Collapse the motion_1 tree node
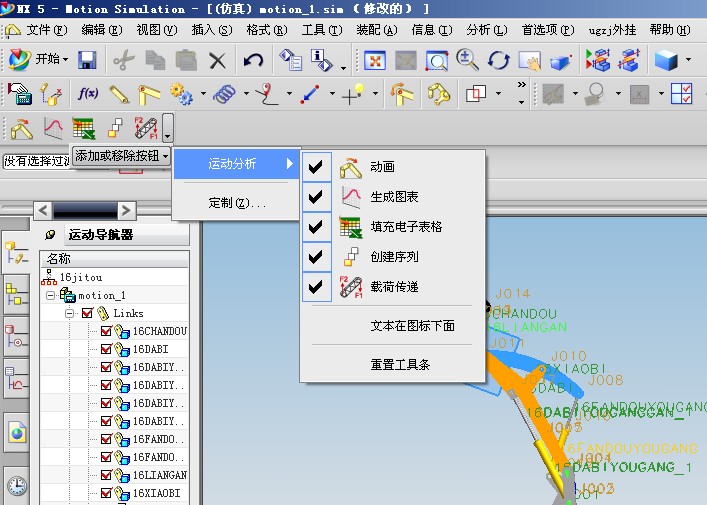Viewport: 707px width, 505px height. point(50,295)
